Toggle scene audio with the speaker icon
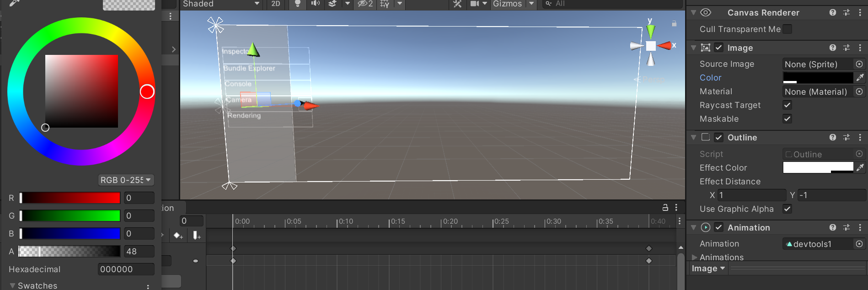Screen dimensions: 868x290 (x=315, y=4)
